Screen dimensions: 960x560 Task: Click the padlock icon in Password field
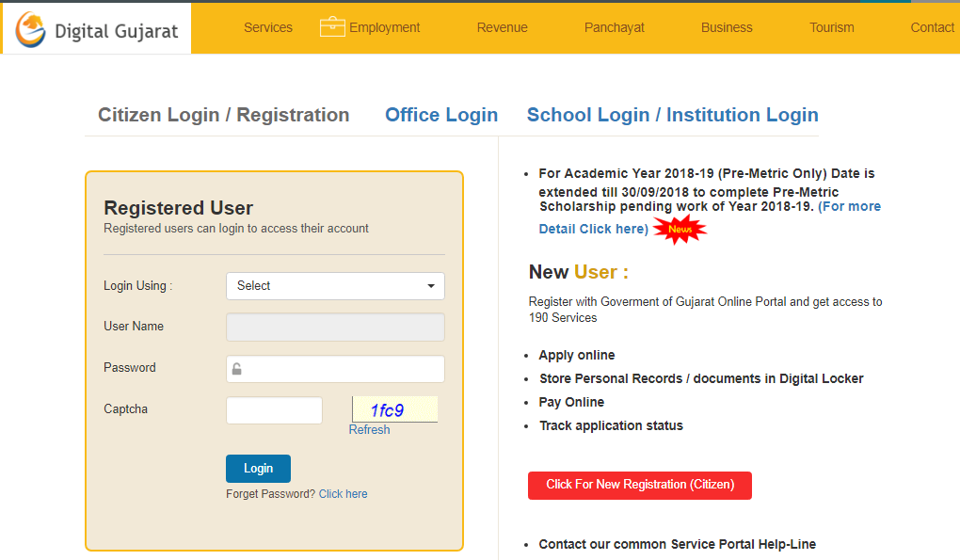237,368
